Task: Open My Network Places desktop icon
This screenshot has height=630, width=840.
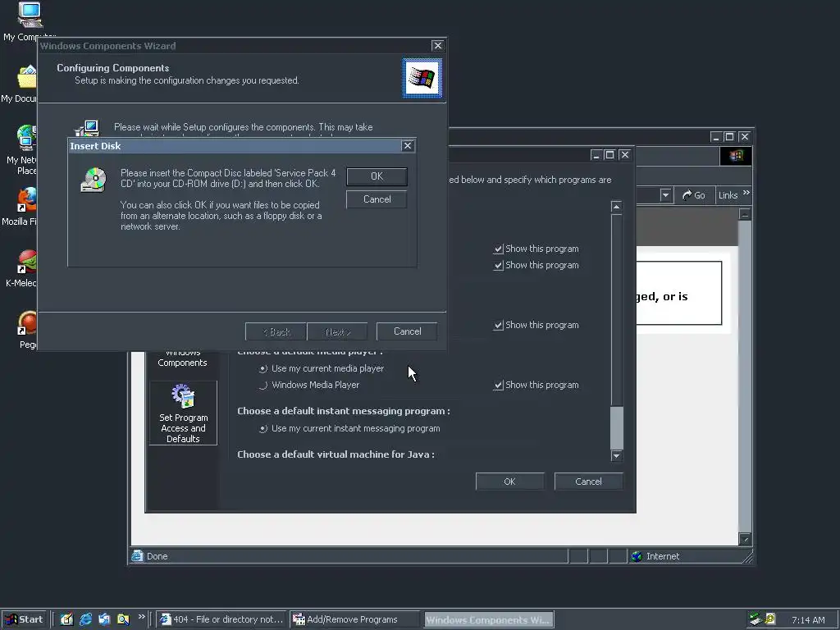Action: click(x=27, y=138)
